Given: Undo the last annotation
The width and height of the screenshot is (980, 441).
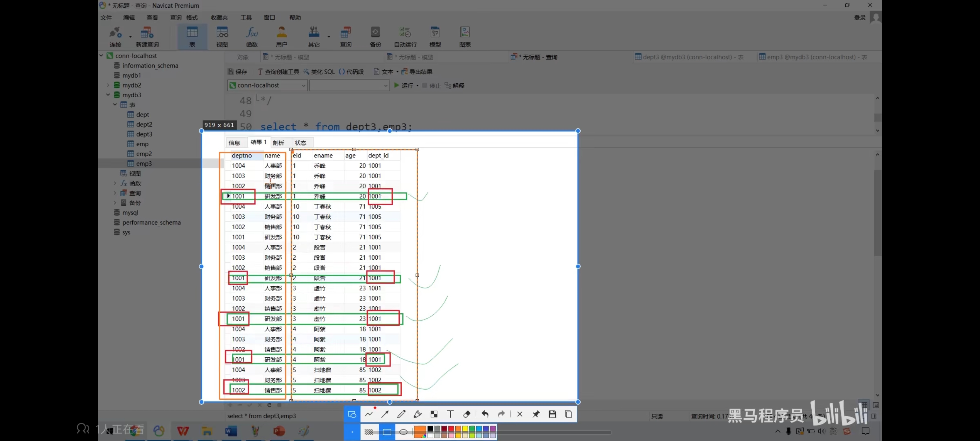Looking at the screenshot, I should 485,414.
